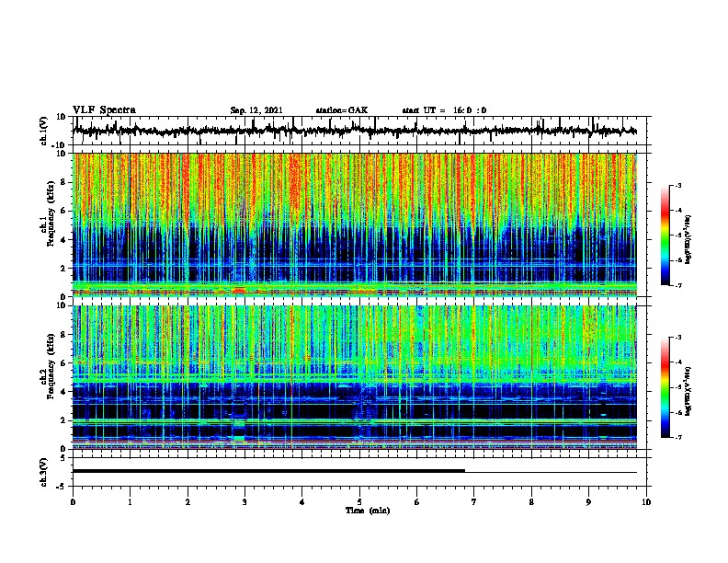
Task: Click the '-3' tick on ch.2 colorbar
Action: point(677,338)
